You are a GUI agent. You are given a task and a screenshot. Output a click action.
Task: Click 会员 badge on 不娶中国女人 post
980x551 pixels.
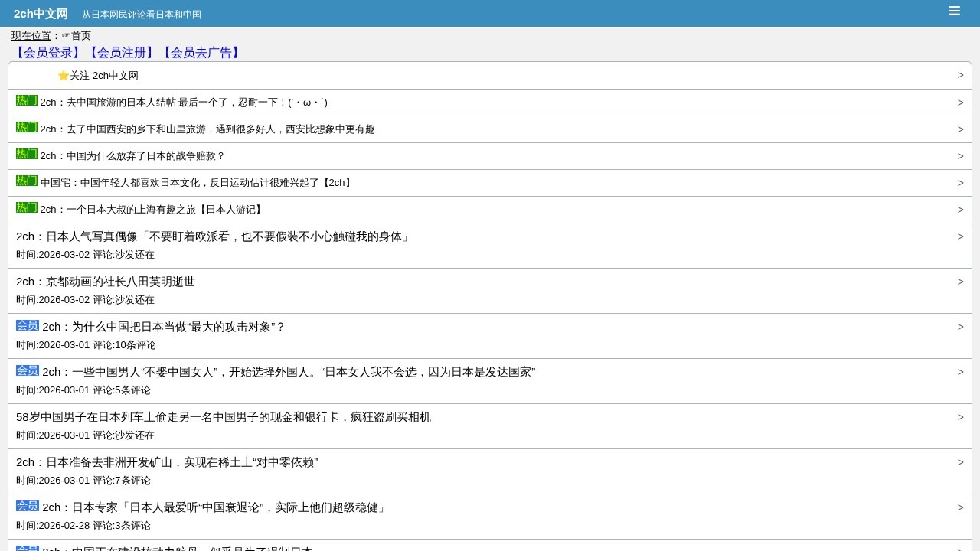point(28,371)
